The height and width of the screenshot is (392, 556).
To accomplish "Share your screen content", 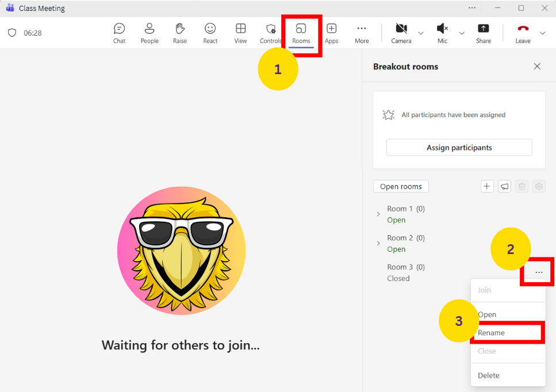I will click(483, 33).
